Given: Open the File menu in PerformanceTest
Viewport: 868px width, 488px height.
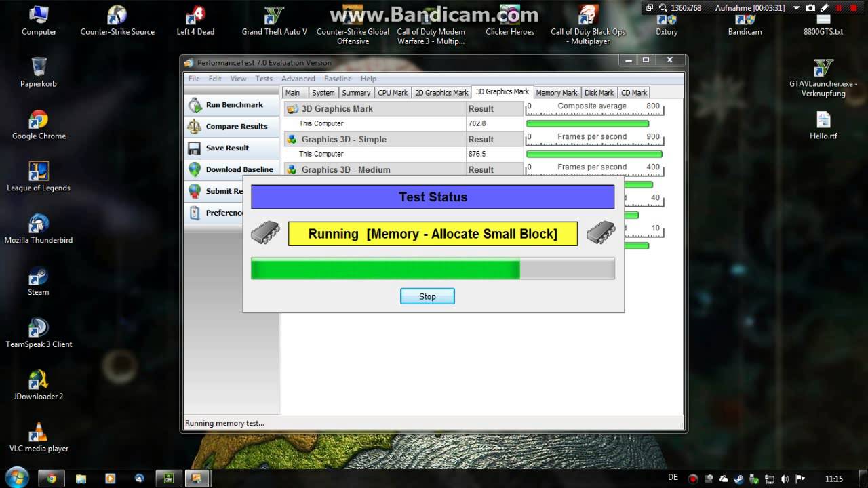Looking at the screenshot, I should (x=194, y=79).
